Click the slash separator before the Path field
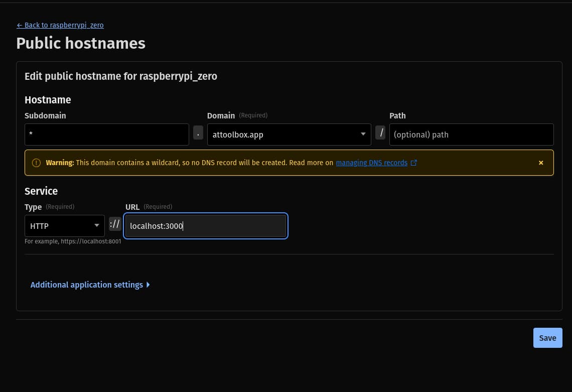572x392 pixels. 381,133
